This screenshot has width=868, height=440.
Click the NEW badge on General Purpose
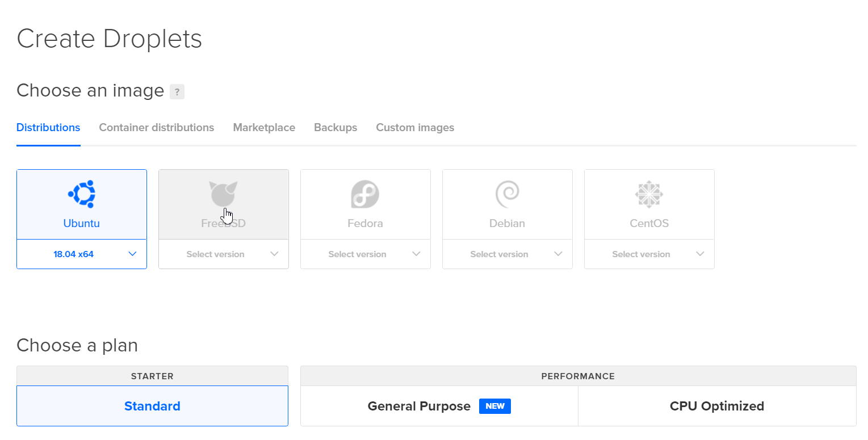[495, 406]
